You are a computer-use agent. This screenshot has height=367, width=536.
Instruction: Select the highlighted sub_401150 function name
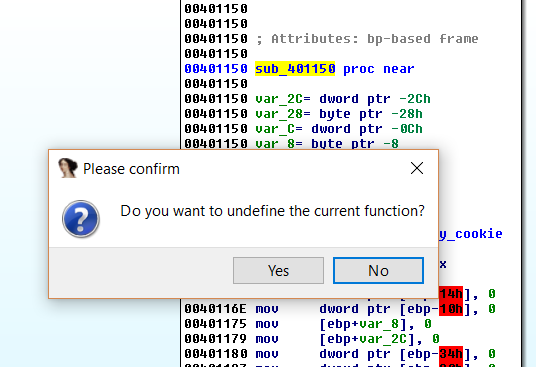pyautogui.click(x=295, y=69)
